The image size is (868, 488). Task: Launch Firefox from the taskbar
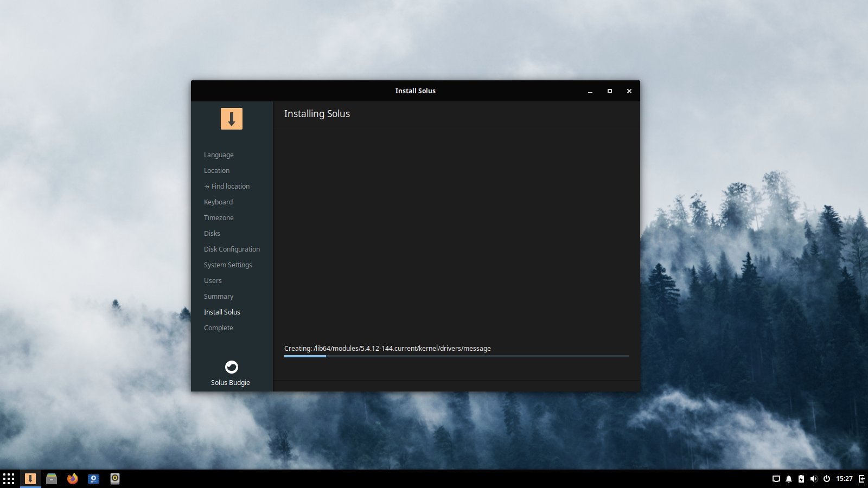point(73,479)
